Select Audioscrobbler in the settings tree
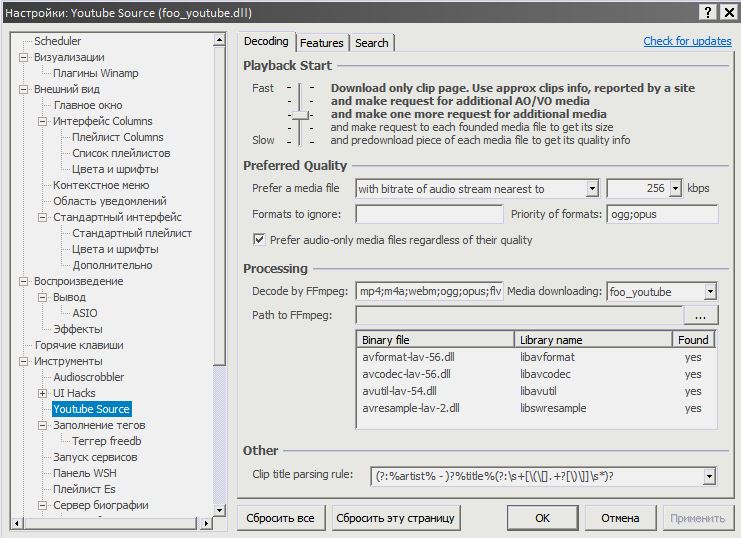Image resolution: width=741 pixels, height=538 pixels. pyautogui.click(x=88, y=377)
